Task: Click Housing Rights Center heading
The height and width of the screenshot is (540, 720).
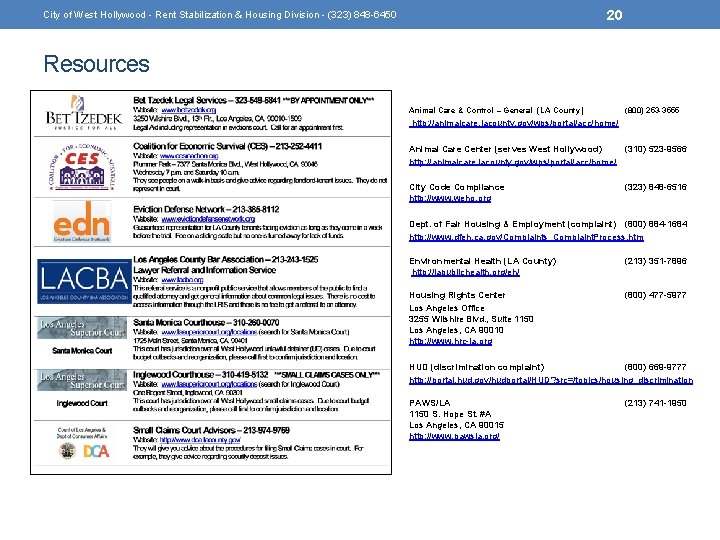Action: click(x=457, y=295)
